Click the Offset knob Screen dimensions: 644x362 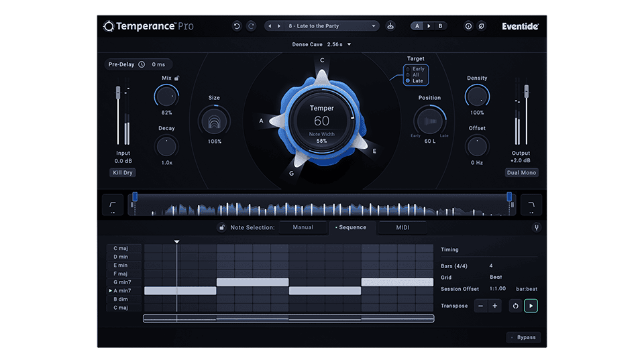[x=477, y=147]
